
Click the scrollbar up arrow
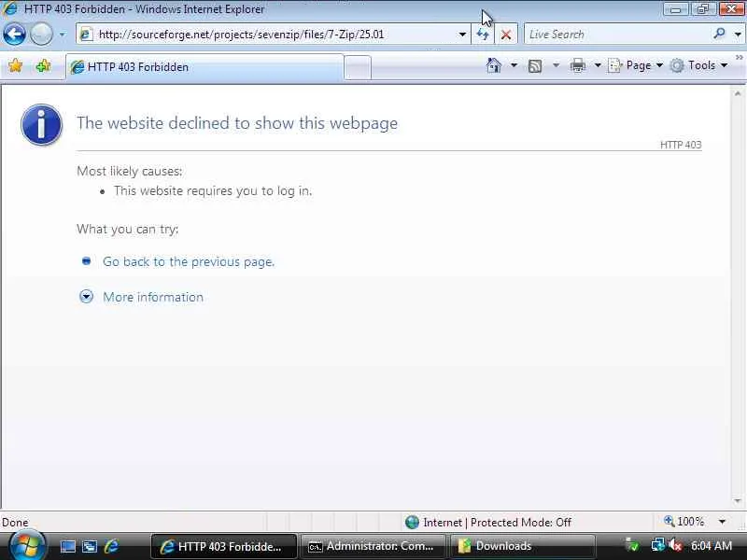point(738,94)
